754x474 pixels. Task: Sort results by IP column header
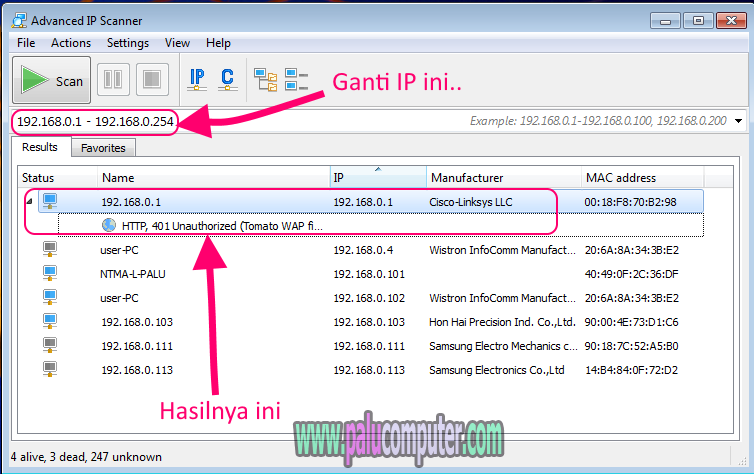[377, 178]
